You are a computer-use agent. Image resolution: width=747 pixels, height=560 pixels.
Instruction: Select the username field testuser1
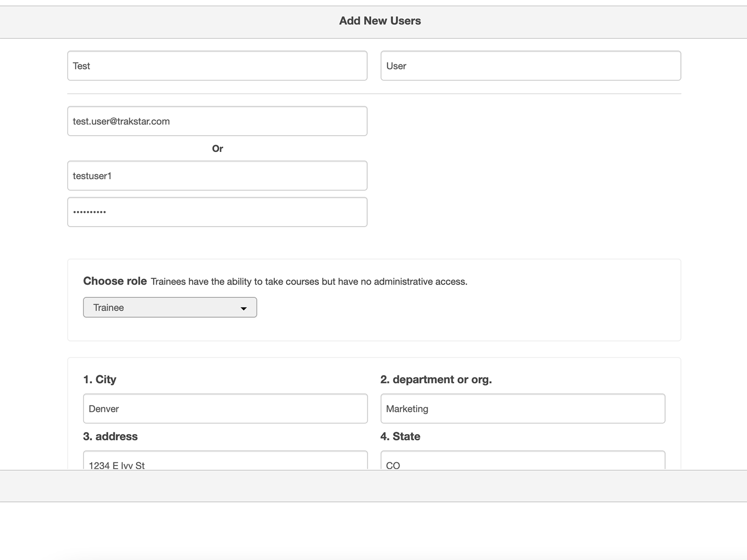pos(217,176)
